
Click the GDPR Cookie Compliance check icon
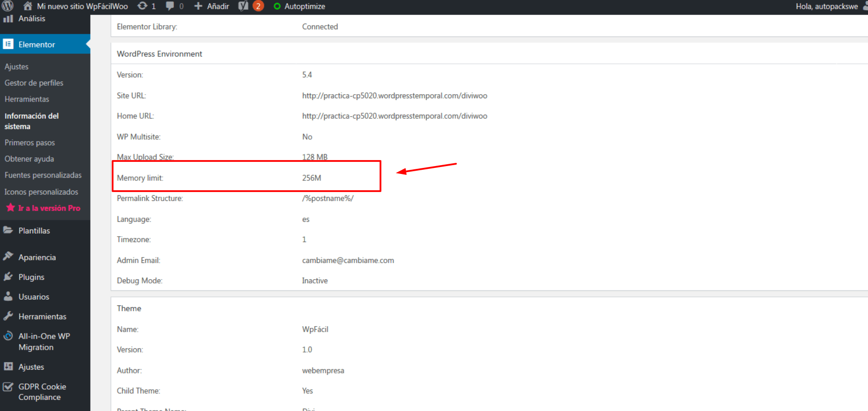click(8, 386)
